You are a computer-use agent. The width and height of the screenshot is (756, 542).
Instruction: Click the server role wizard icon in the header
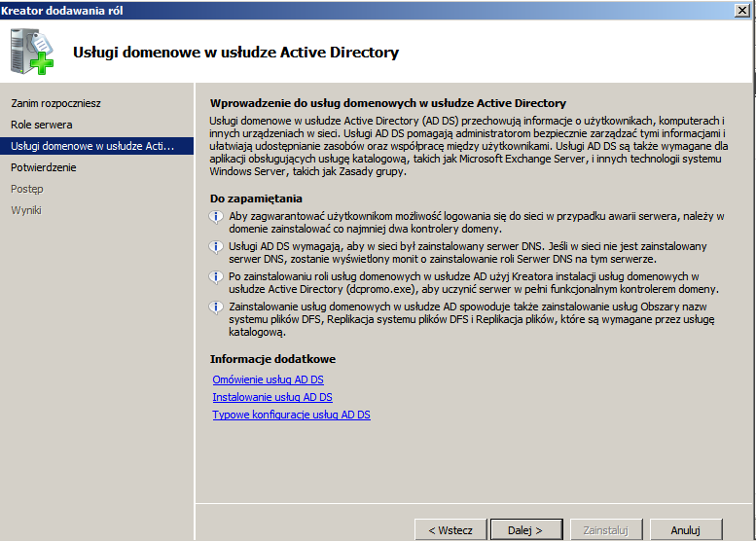click(x=32, y=52)
